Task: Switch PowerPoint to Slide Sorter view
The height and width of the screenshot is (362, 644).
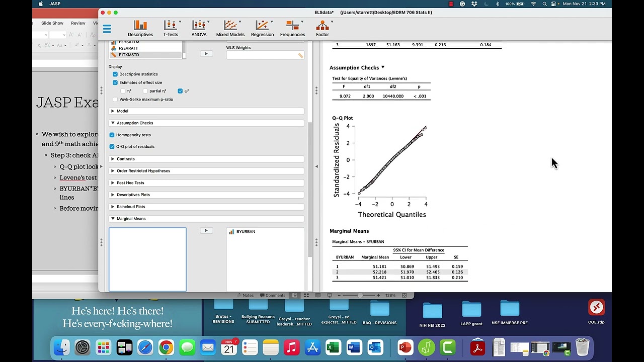Action: pos(306,296)
